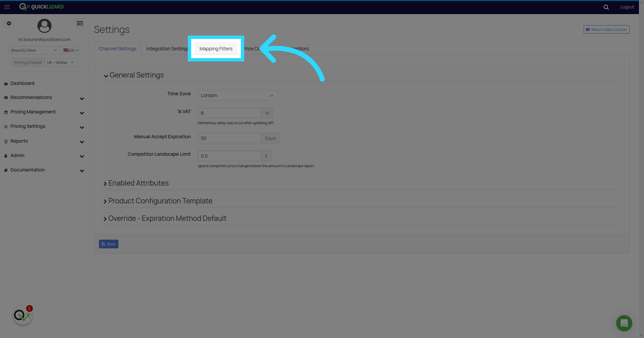
Task: Open the hamburger menu icon
Action: (x=7, y=7)
